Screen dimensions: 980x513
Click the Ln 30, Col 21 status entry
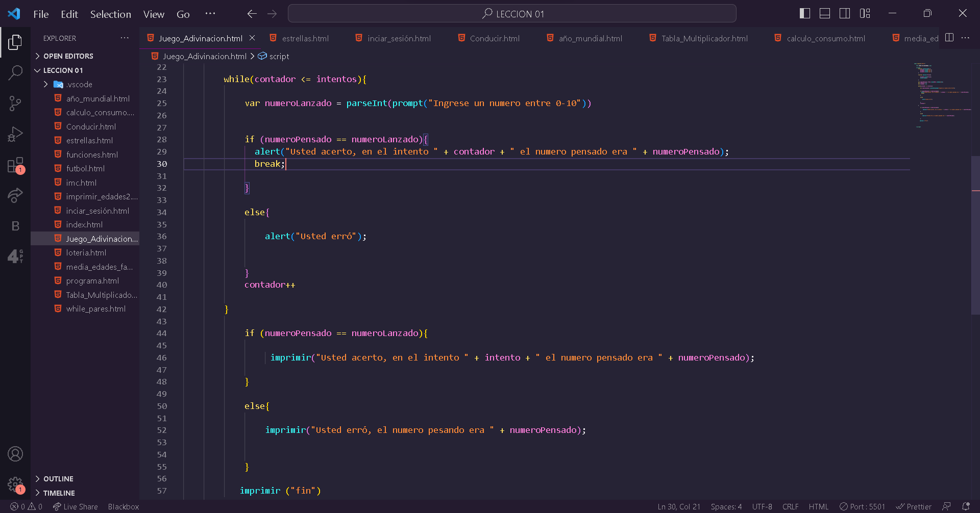click(679, 506)
